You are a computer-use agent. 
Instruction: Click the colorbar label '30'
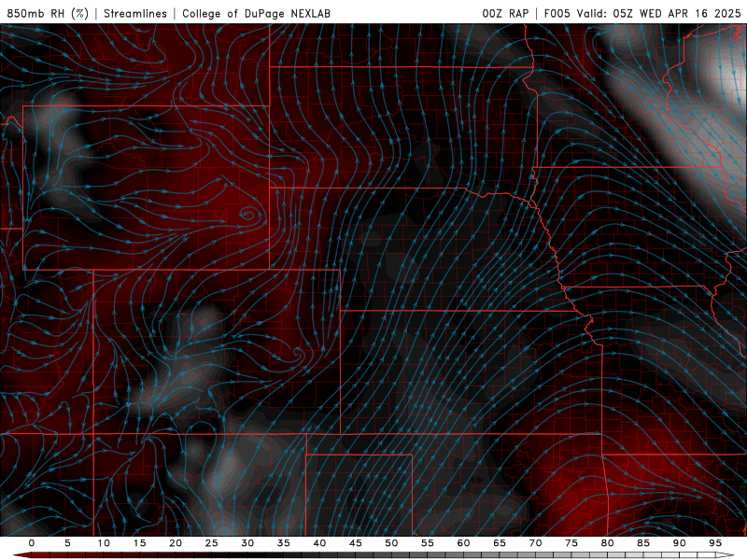247,543
